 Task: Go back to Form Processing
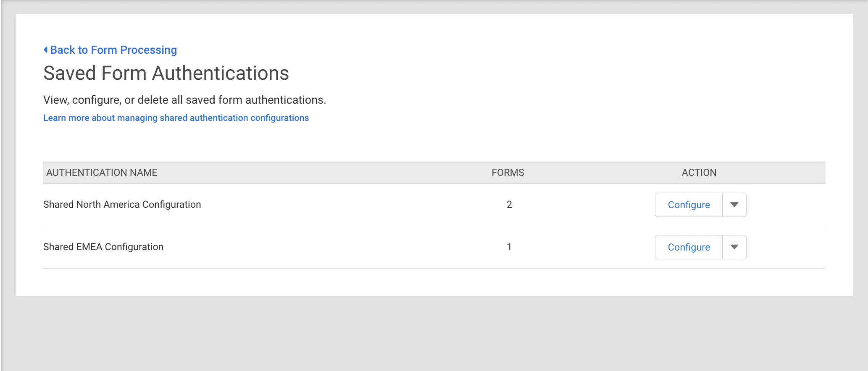coord(113,50)
